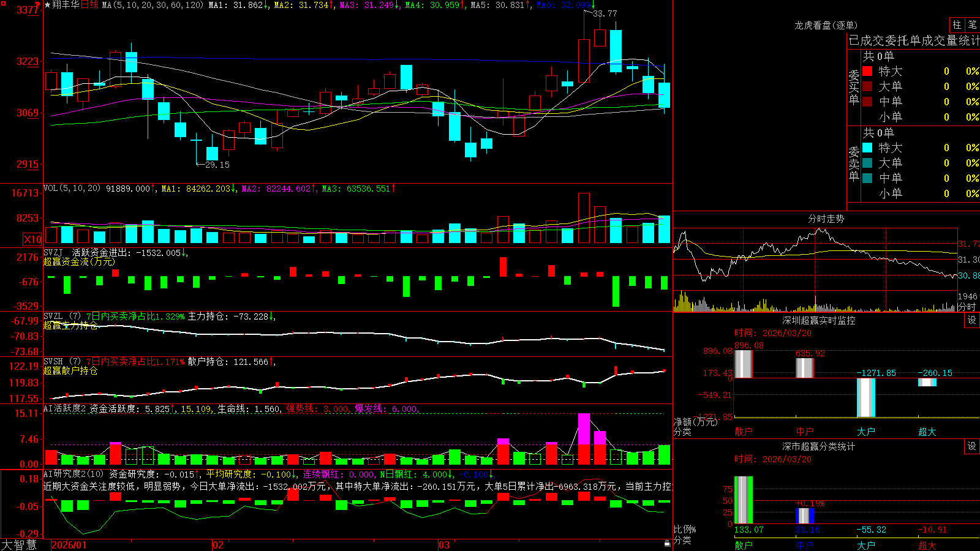This screenshot has height=551, width=980.
Task: Click the cyan swatch for 委卖单 特大
Action: 867,148
